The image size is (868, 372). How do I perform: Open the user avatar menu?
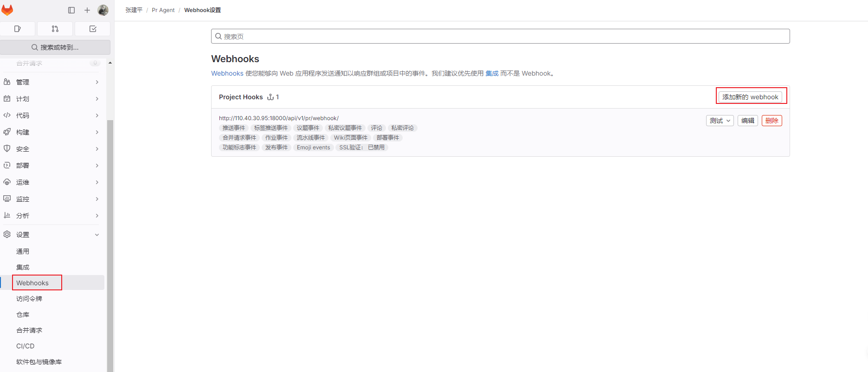(103, 10)
